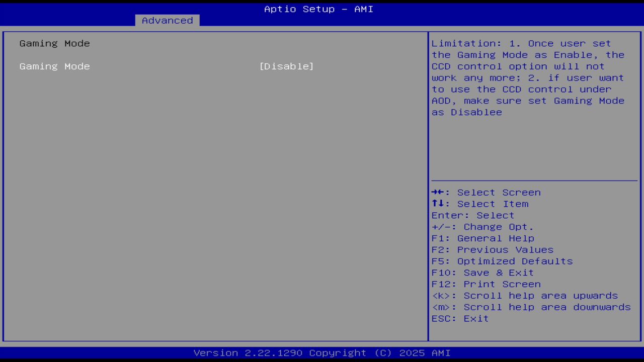Screen dimensions: 644x362
Task: Open the Advanced tab
Action: tap(167, 20)
